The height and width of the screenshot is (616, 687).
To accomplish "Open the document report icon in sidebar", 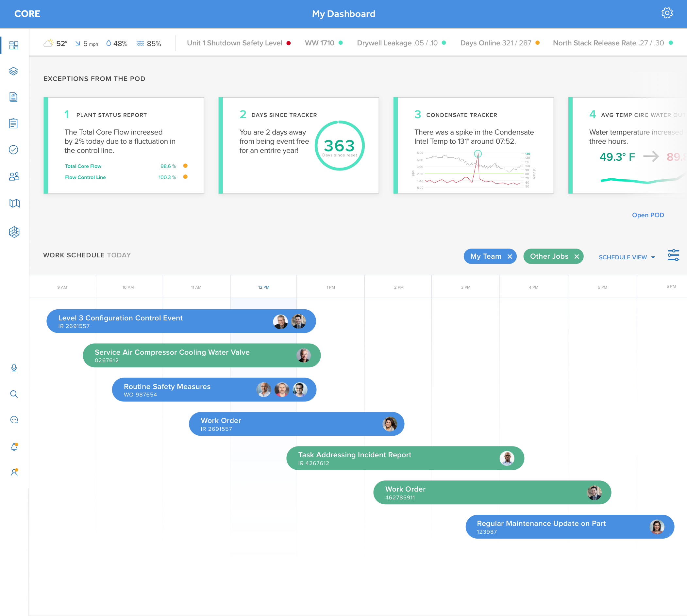I will pyautogui.click(x=13, y=97).
